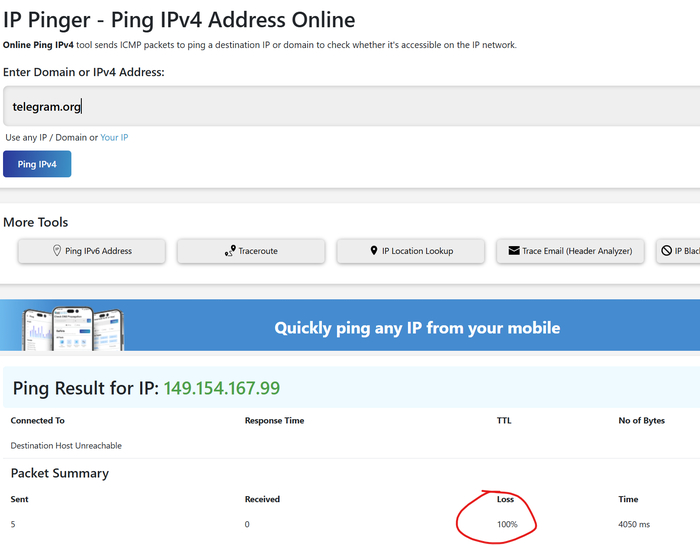Click the Response Time column header
This screenshot has width=700, height=545.
pyautogui.click(x=274, y=420)
